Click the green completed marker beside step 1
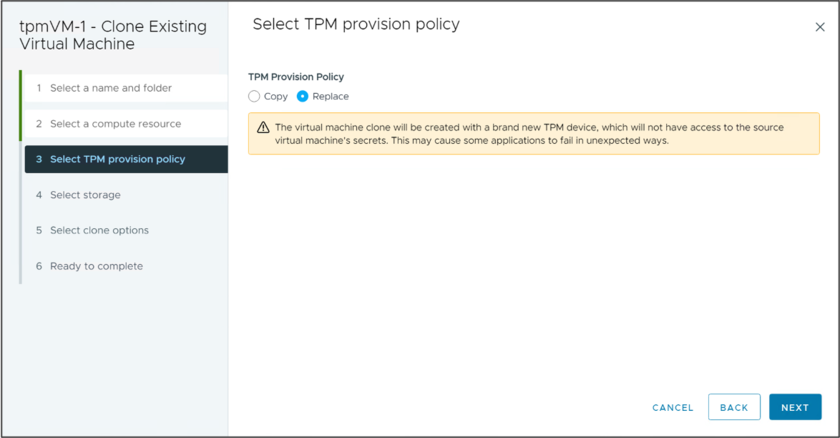840x438 pixels. tap(20, 88)
